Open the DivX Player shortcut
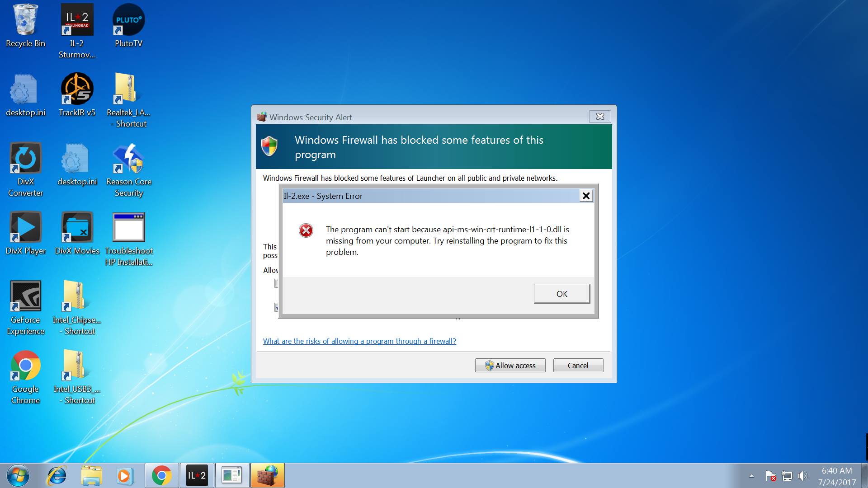Viewport: 868px width, 488px height. [x=26, y=228]
